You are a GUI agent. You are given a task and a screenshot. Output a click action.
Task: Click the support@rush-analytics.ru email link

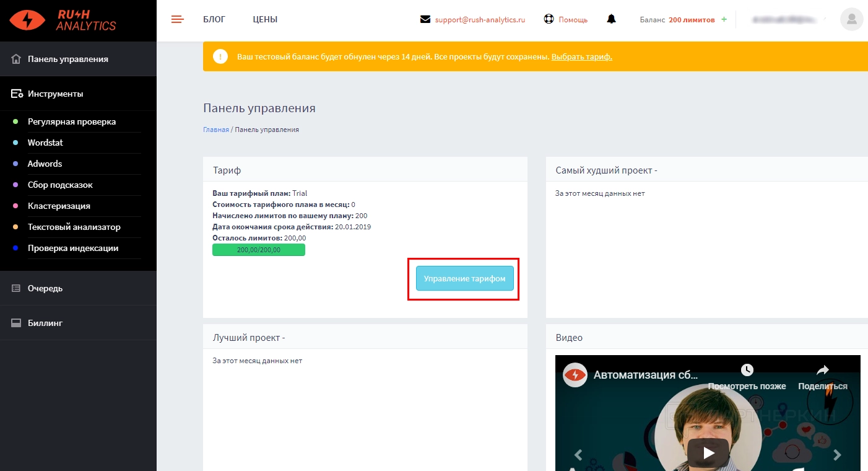(x=480, y=19)
